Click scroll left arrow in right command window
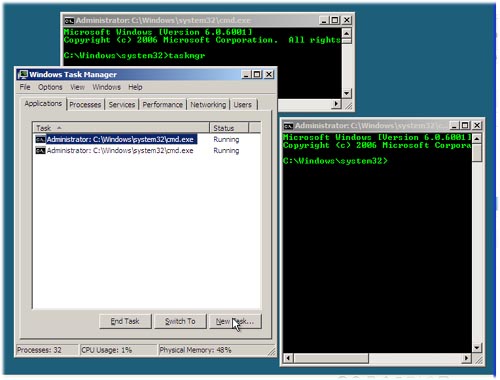 pos(288,358)
